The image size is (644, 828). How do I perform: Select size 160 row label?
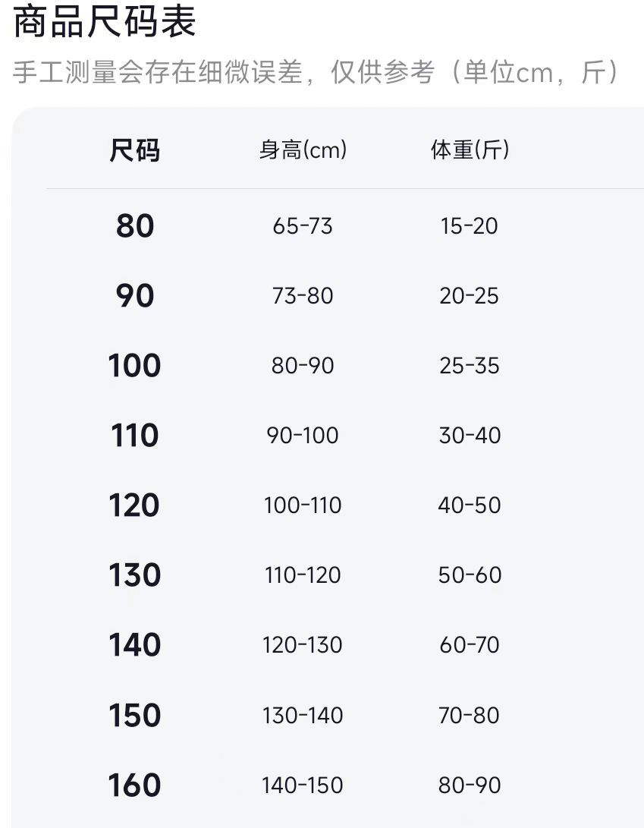tap(135, 785)
